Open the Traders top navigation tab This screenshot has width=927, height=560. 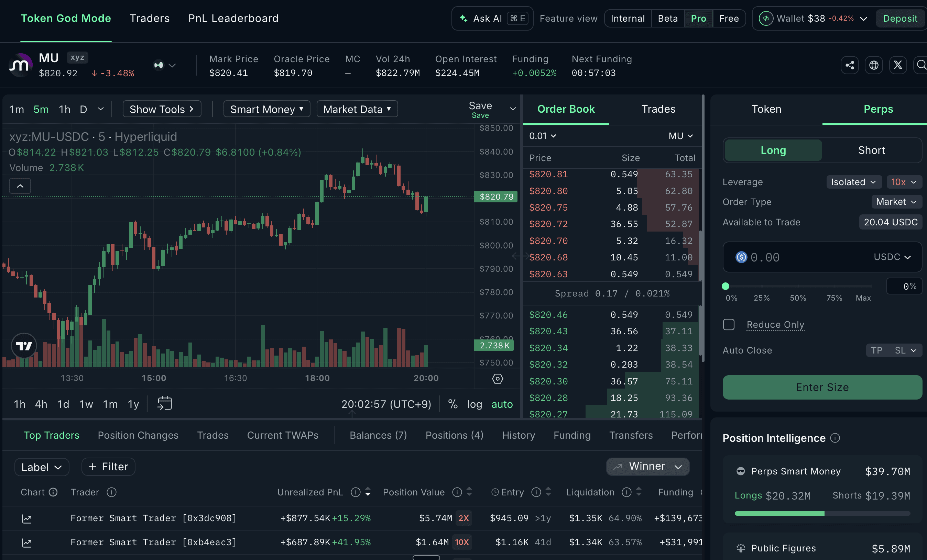(x=149, y=19)
